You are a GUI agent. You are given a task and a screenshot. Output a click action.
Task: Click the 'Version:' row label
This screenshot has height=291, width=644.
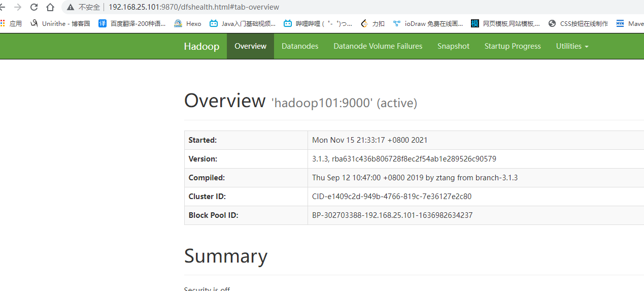(202, 159)
